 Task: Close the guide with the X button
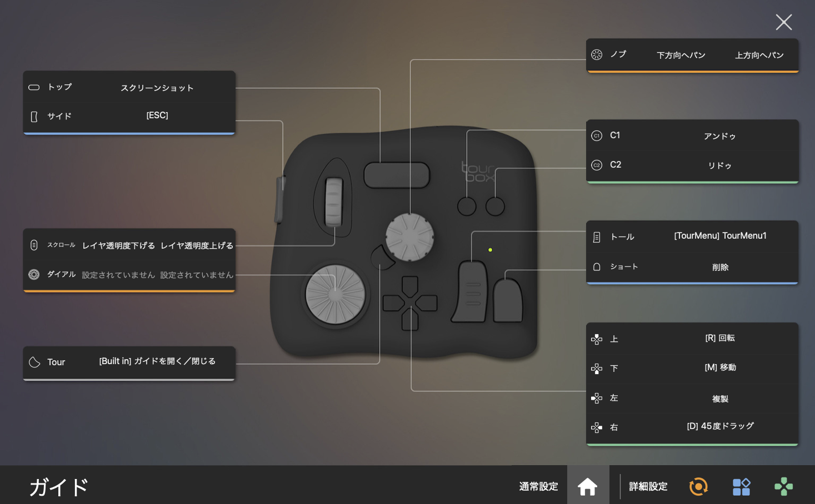coord(783,22)
